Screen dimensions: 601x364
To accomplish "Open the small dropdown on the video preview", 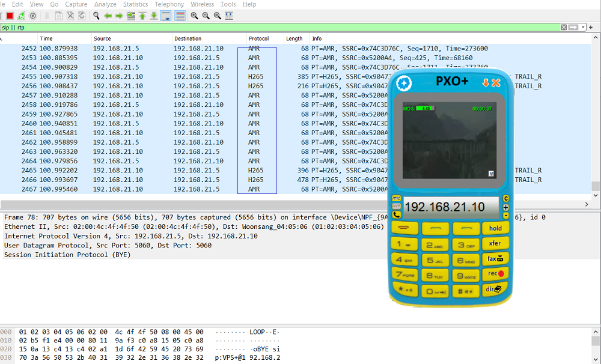I will click(x=491, y=173).
